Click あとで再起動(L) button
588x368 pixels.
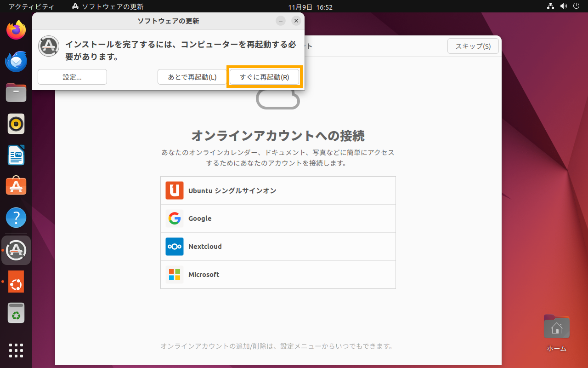click(x=192, y=77)
